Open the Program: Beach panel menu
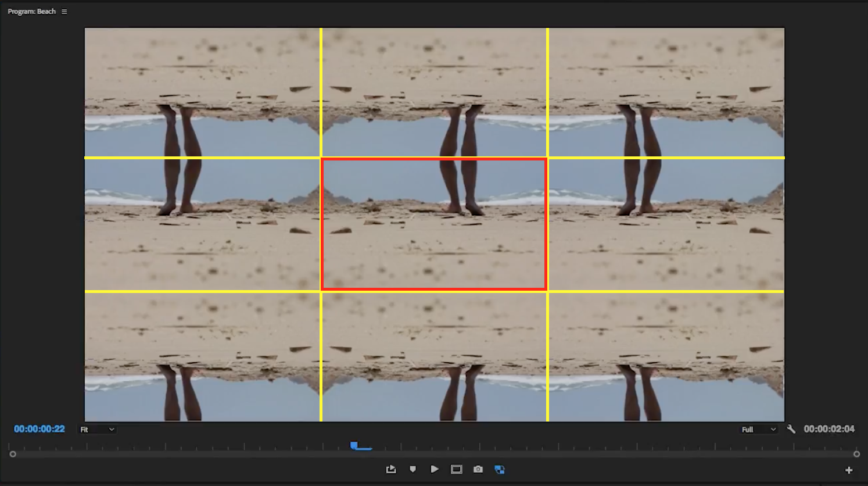Viewport: 868px width, 486px height. pyautogui.click(x=64, y=12)
